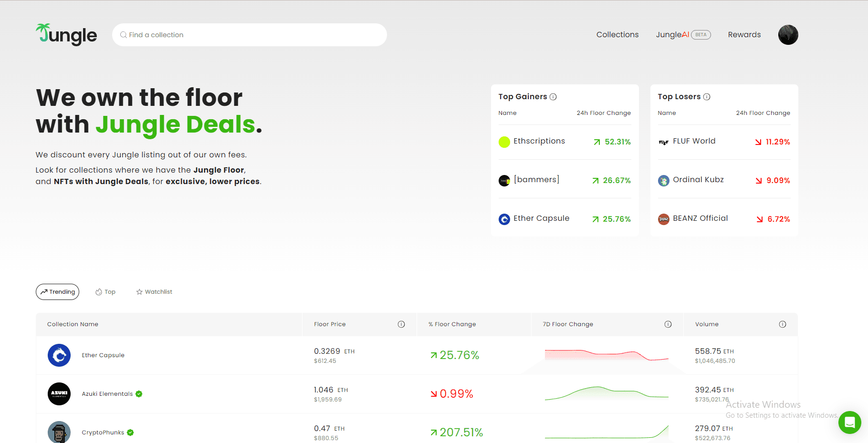Click the Azuki Elementals avatar

tap(59, 394)
